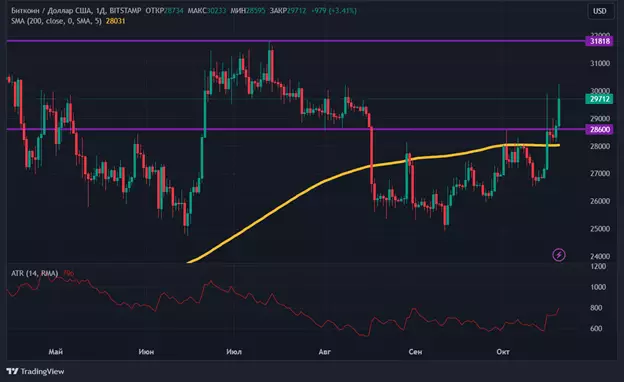
Task: Click the 1000 level on ATR scale
Action: point(598,287)
